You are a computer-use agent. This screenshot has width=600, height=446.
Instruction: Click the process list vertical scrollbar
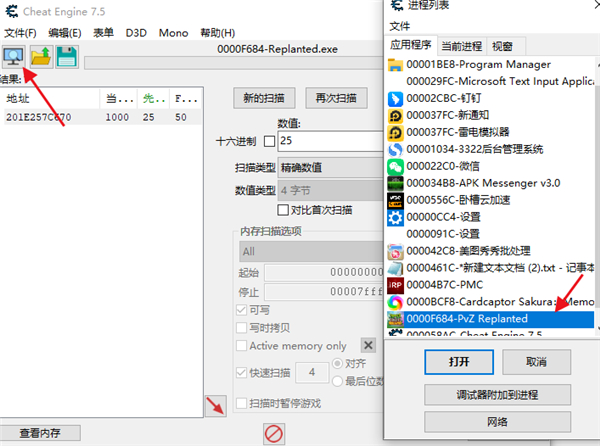(x=597, y=195)
